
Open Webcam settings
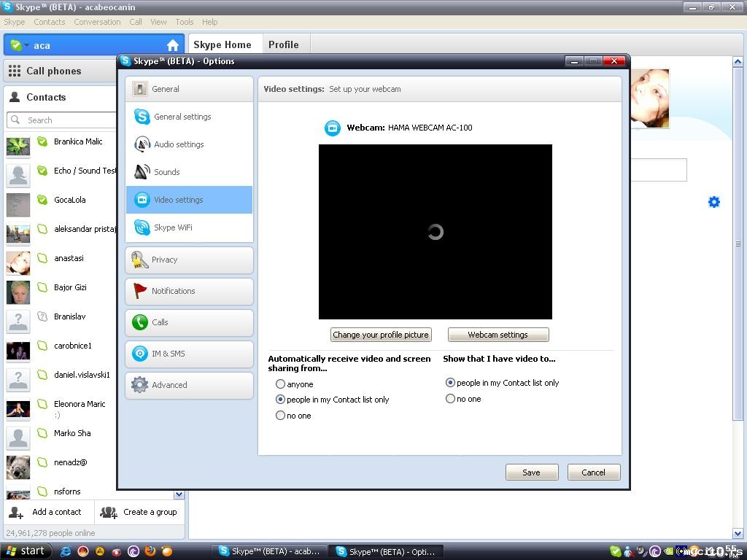498,335
